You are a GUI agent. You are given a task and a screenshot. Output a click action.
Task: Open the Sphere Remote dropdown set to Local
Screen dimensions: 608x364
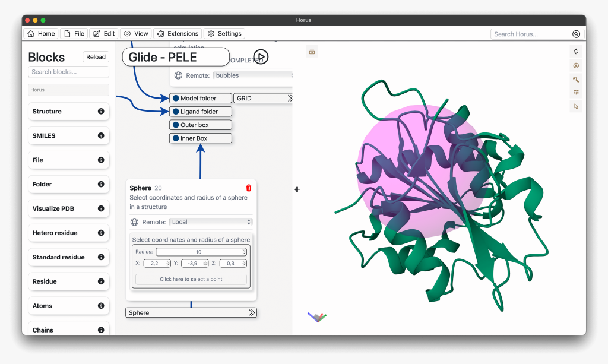coord(211,222)
